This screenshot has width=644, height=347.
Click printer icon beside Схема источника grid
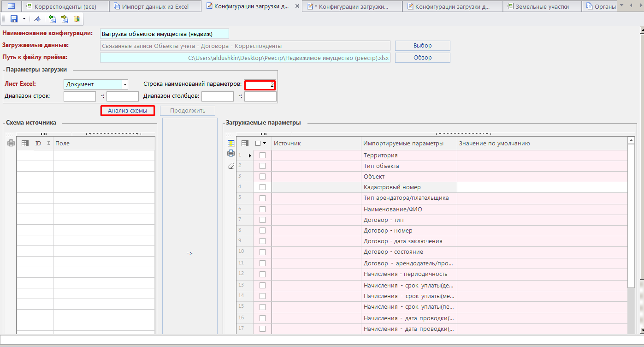coord(11,144)
